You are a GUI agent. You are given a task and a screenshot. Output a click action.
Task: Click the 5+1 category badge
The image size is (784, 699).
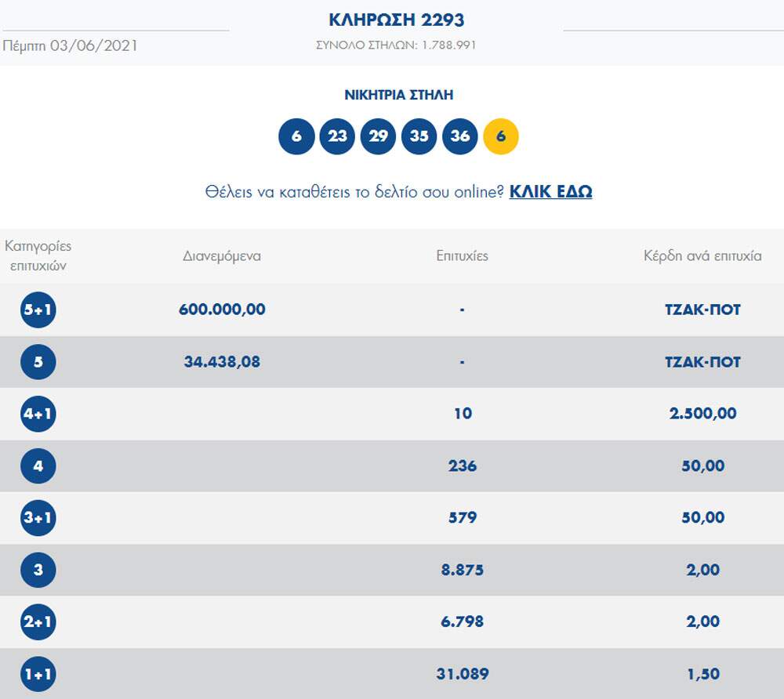(38, 310)
